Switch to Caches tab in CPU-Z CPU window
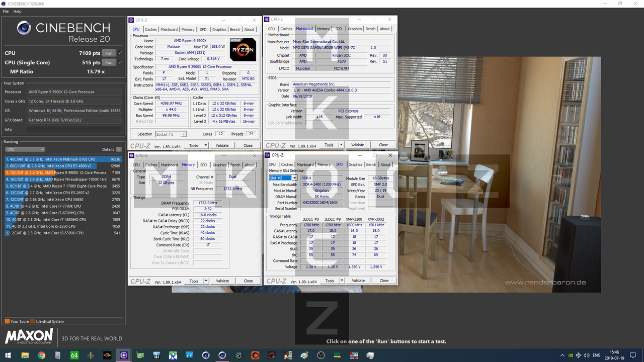This screenshot has width=644, height=362. tap(151, 30)
